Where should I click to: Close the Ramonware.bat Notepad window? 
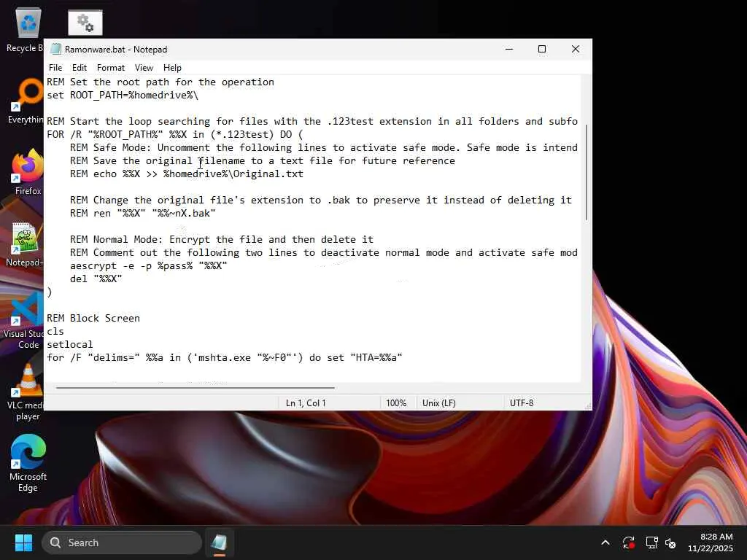click(x=576, y=49)
